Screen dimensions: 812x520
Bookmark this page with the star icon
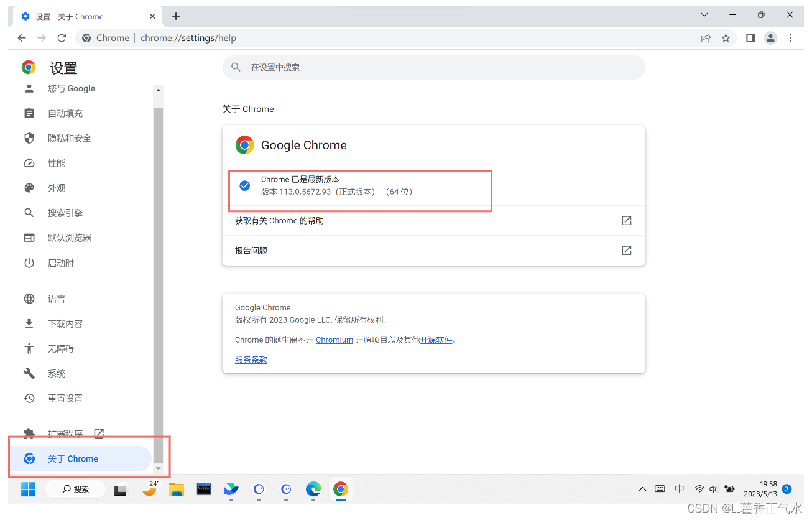pos(726,38)
